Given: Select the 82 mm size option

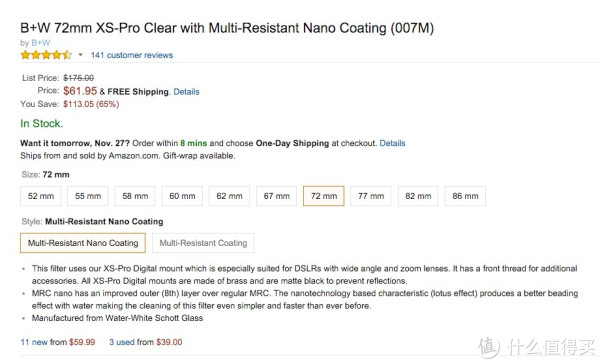Looking at the screenshot, I should [x=418, y=196].
